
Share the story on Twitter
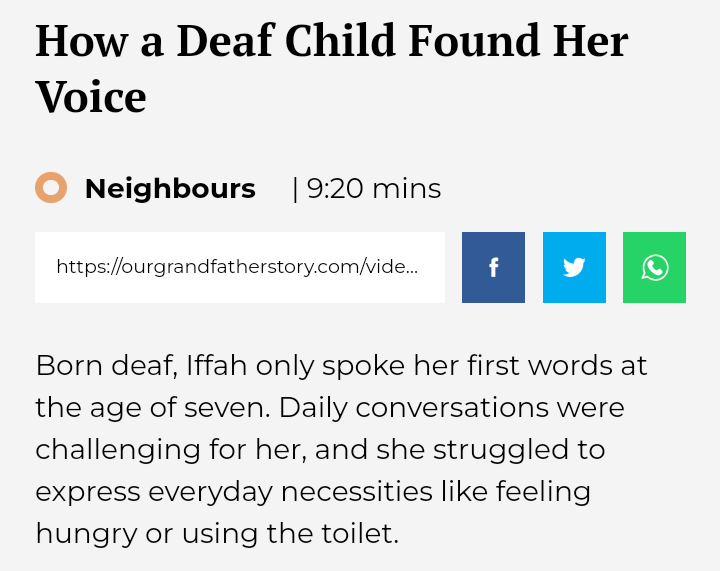pyautogui.click(x=574, y=268)
